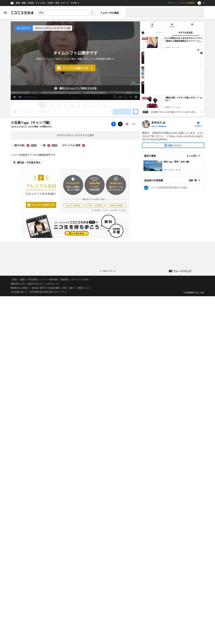
Task: Open 事前にタイムシフト予約をする方法 link
Action: tap(78, 88)
